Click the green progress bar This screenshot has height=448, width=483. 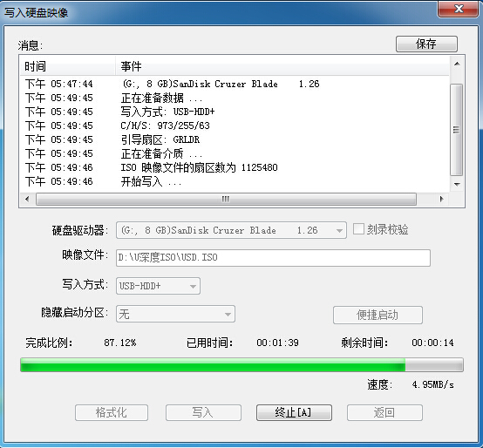click(x=241, y=365)
